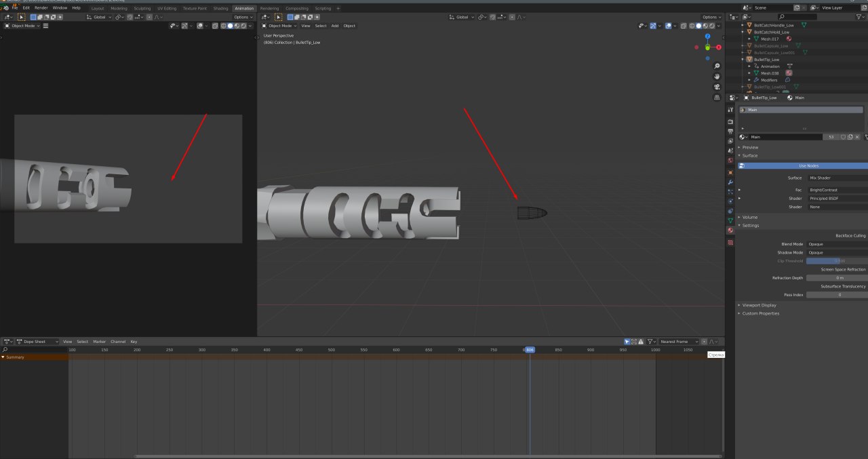Switch to the Shading workspace tab

pyautogui.click(x=220, y=8)
